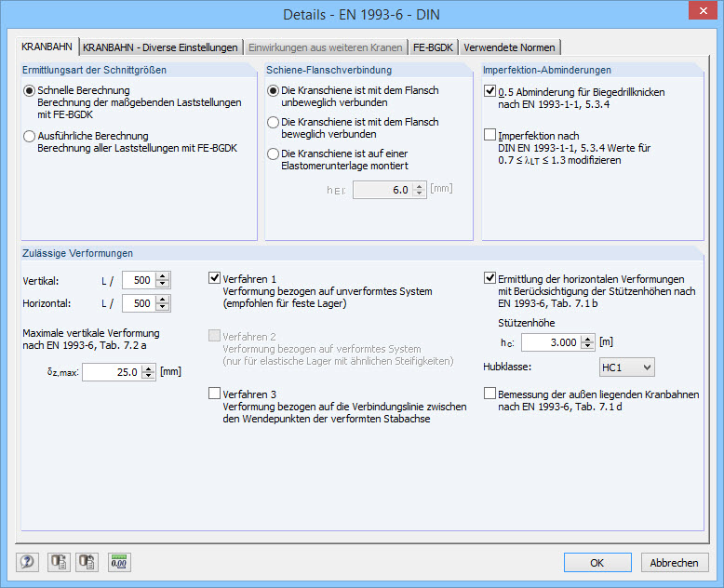Open the Hubklasse HC1 dropdown
Screen dimensions: 724x588
point(626,367)
